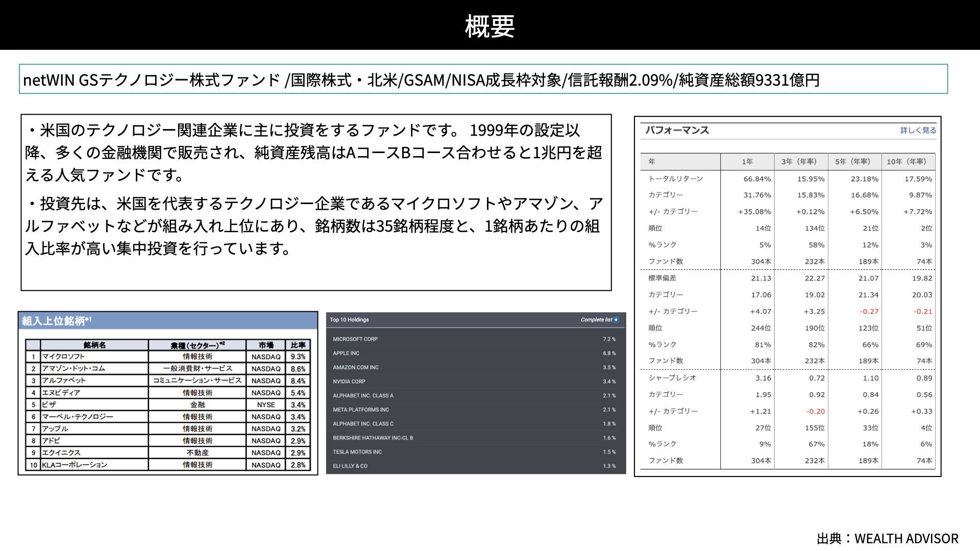Click the シャープレシオ row label

pyautogui.click(x=672, y=378)
